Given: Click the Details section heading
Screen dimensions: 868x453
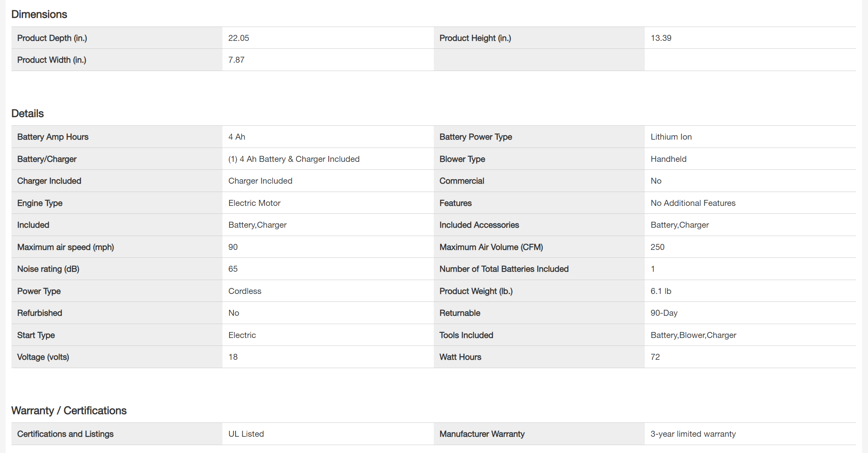Looking at the screenshot, I should [27, 113].
